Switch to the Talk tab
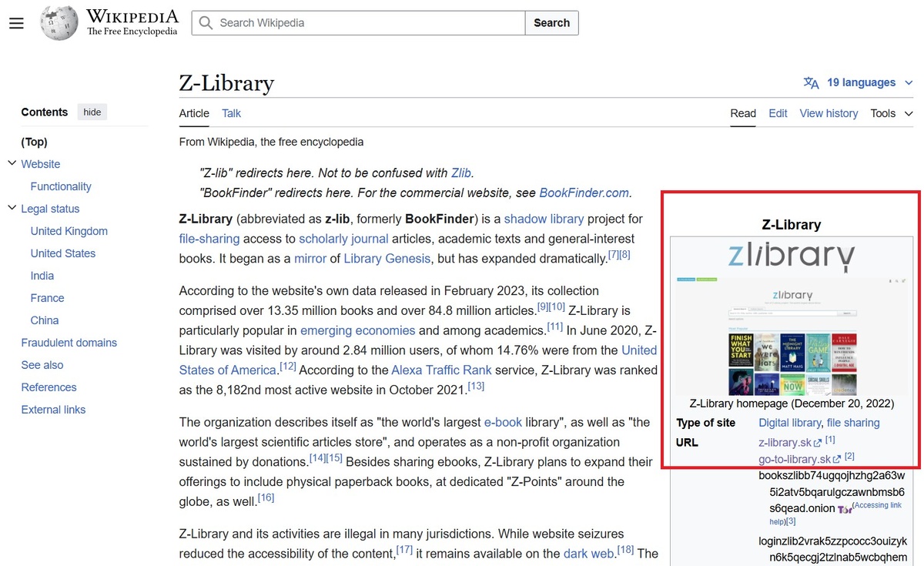The width and height of the screenshot is (924, 566). [231, 113]
